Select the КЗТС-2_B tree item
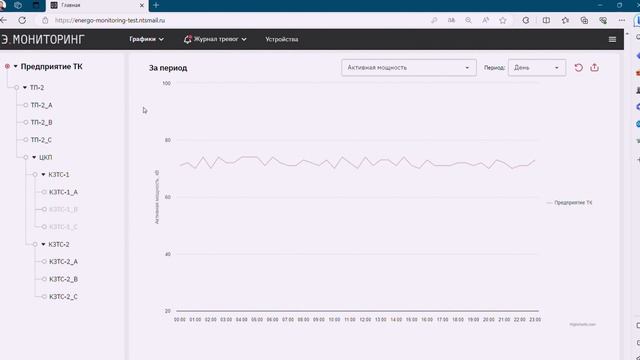 [63, 279]
